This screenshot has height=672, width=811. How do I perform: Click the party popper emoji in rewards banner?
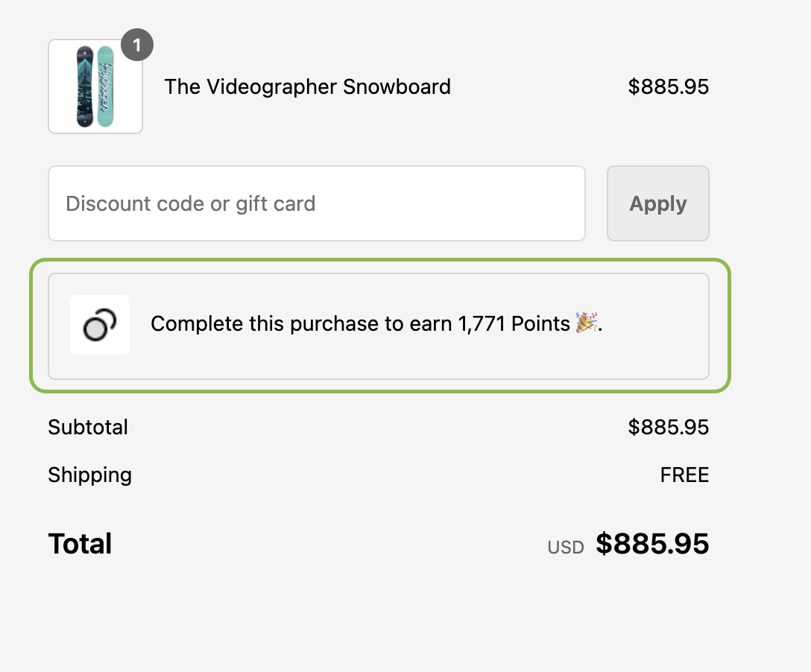coord(586,323)
